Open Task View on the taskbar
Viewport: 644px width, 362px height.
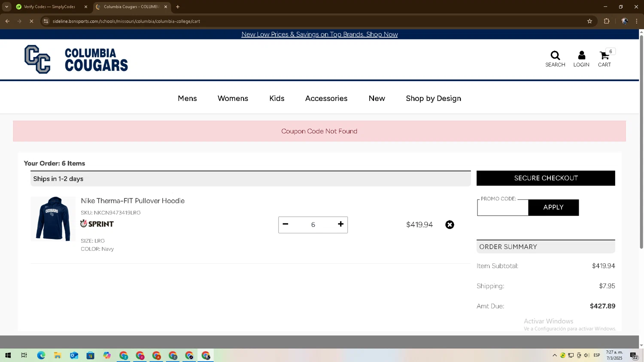click(24, 356)
